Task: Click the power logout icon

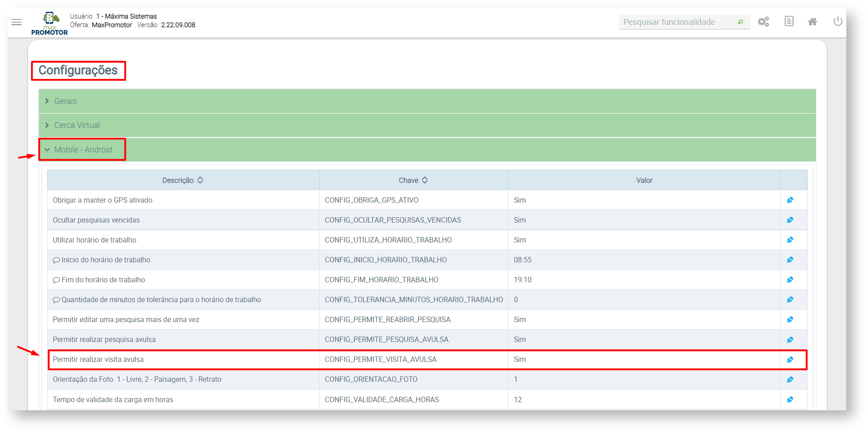Action: point(838,21)
